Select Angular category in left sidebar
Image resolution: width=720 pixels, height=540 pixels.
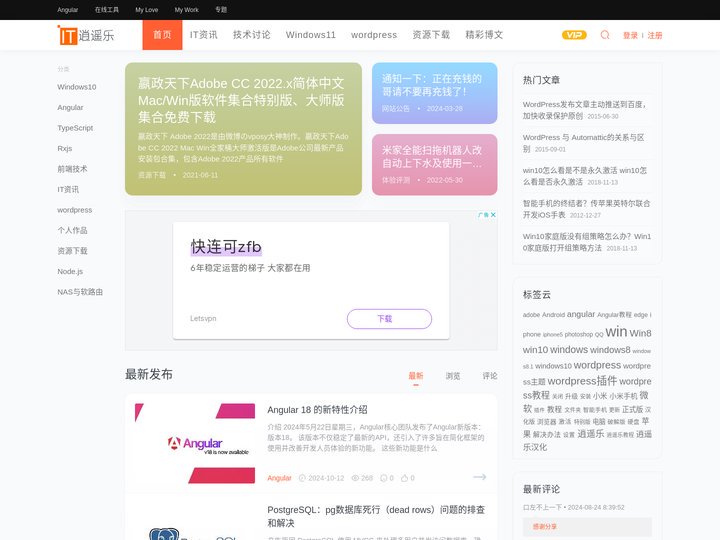point(70,107)
